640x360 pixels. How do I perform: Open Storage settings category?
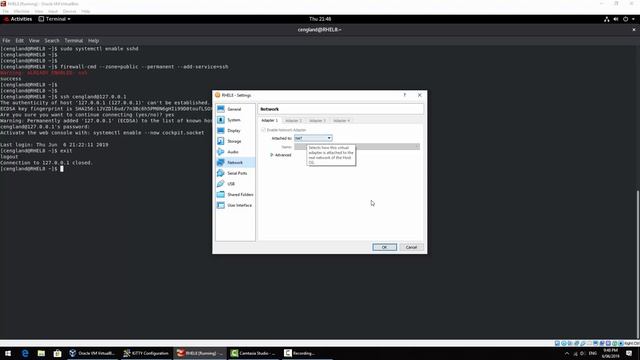(x=235, y=141)
